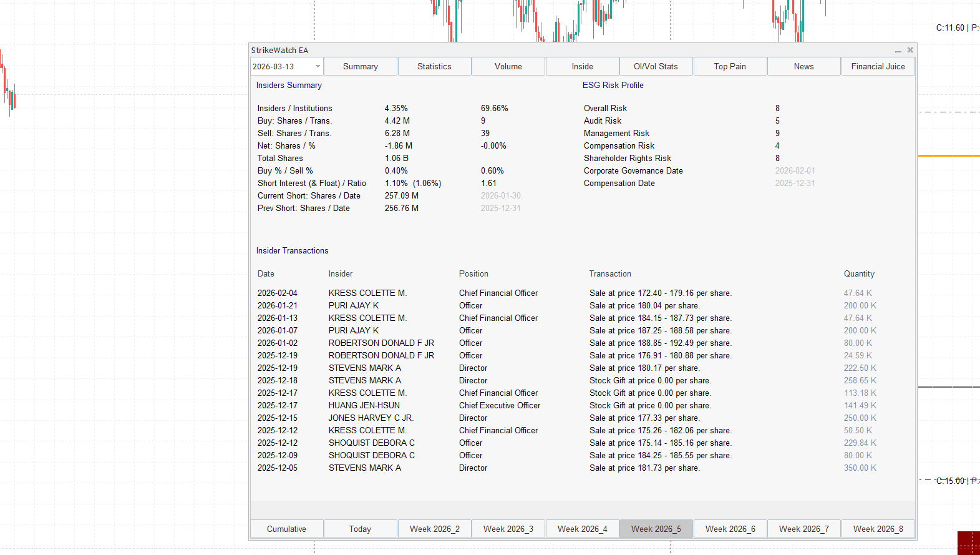The height and width of the screenshot is (555, 980).
Task: Open the Statistics tab
Action: pyautogui.click(x=434, y=66)
